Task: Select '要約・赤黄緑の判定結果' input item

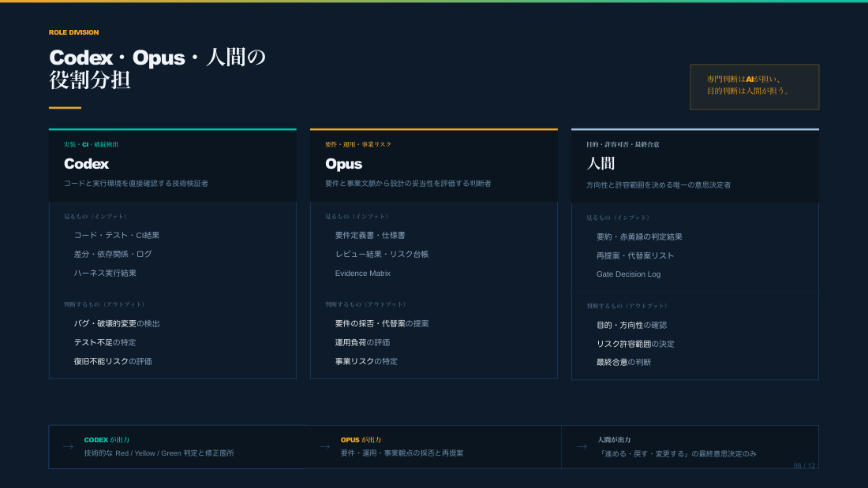Action: (639, 237)
